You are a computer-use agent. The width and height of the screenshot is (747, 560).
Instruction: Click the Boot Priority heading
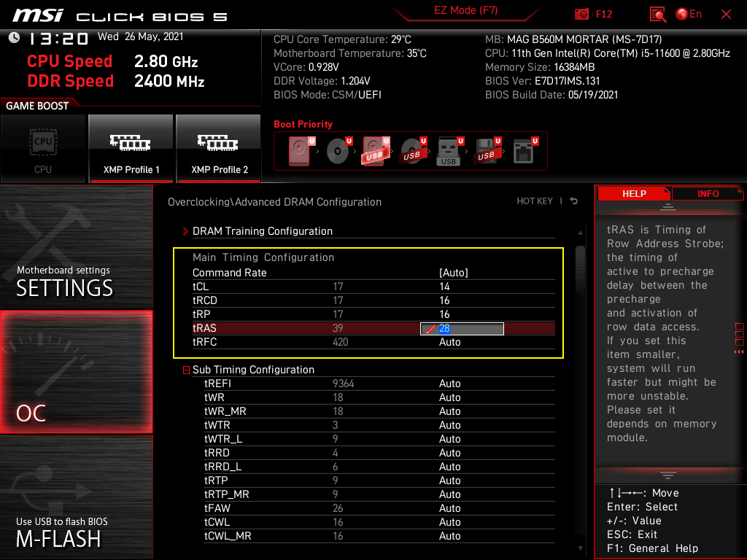[303, 124]
